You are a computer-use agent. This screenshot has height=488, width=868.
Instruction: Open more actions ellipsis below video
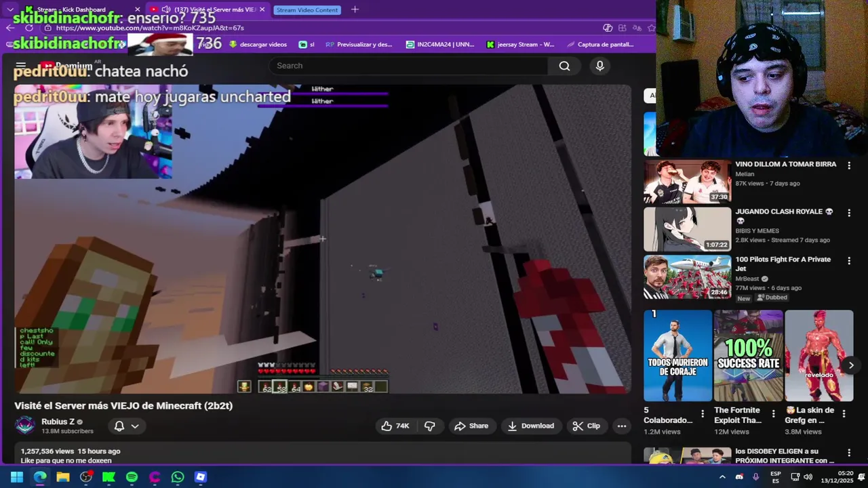click(621, 426)
